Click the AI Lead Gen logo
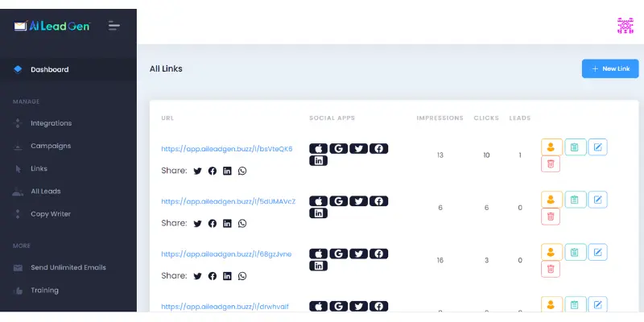 click(x=52, y=26)
